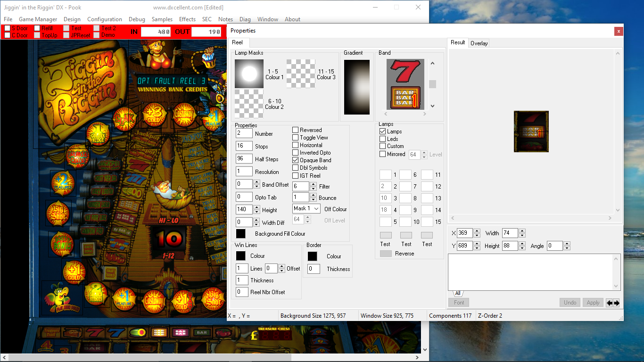Decrease the Filter value with down arrow
The width and height of the screenshot is (644, 362).
coord(313,189)
